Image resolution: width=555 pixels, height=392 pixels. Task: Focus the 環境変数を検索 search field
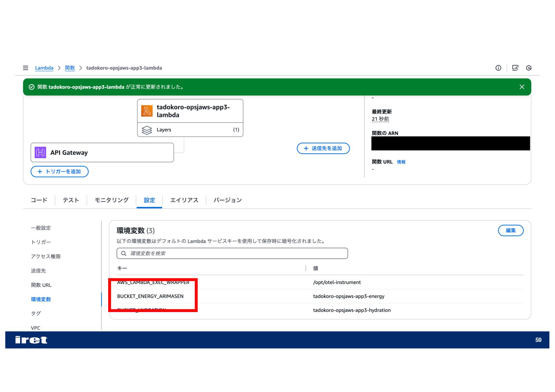pos(232,253)
